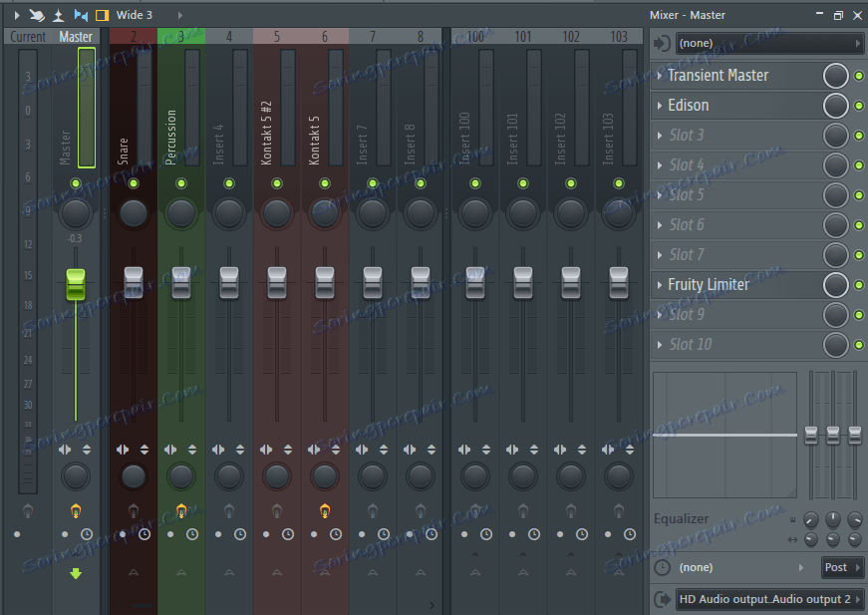Disable the Transient Master effect green LED
The width and height of the screenshot is (868, 615).
pyautogui.click(x=858, y=76)
